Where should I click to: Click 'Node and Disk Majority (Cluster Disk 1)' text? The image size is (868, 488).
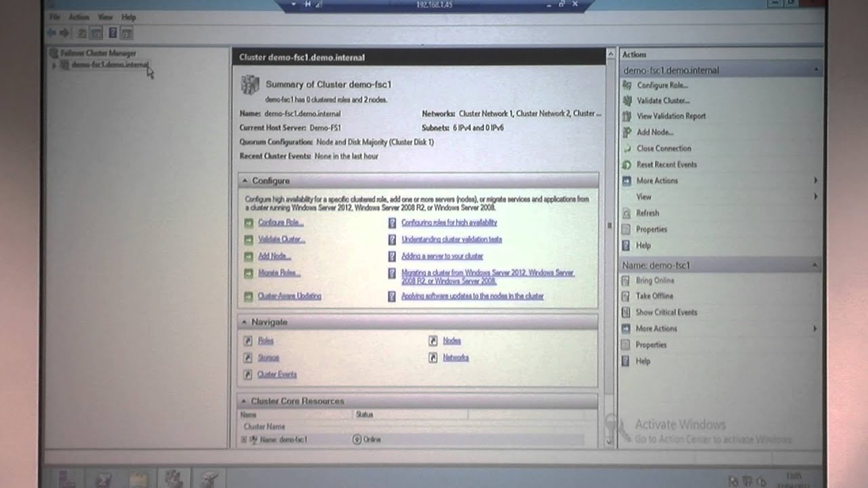coord(375,142)
